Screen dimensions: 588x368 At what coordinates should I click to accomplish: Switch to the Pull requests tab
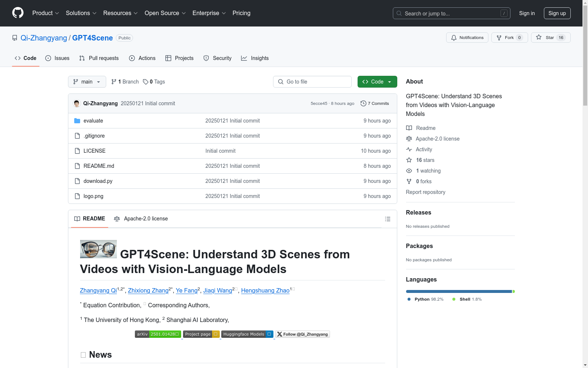(99, 58)
